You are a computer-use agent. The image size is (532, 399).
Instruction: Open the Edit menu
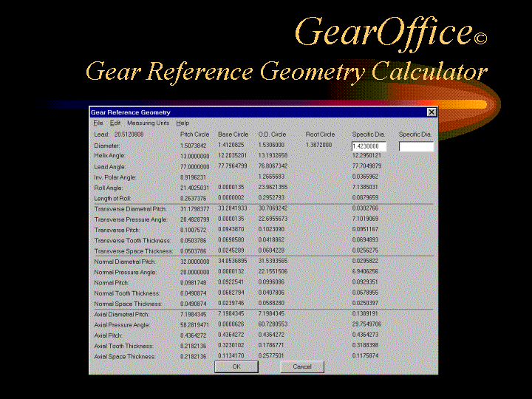115,123
